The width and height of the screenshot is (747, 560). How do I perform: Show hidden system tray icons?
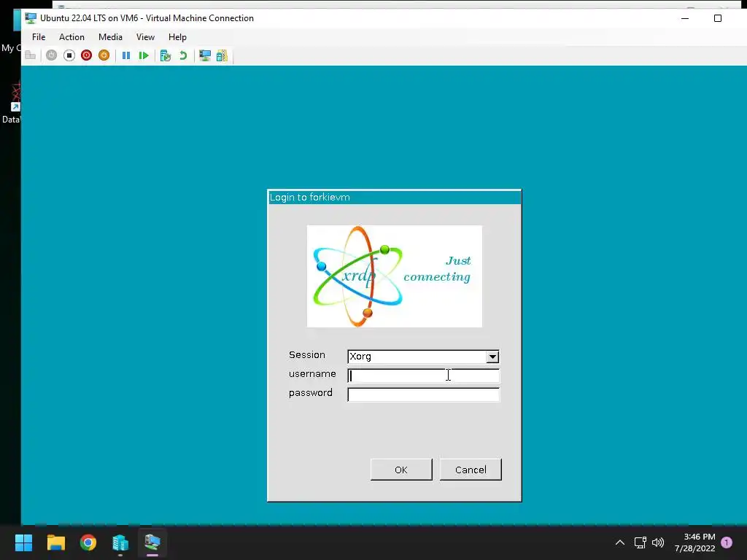pos(620,542)
